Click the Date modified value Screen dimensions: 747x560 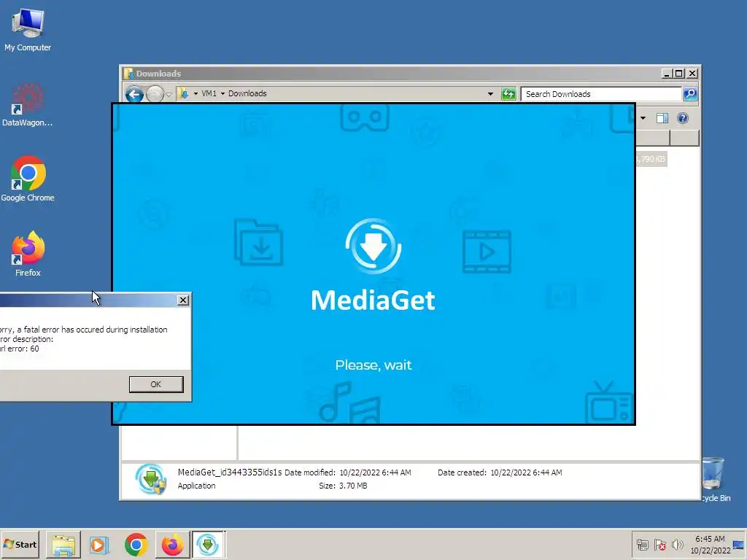point(375,472)
